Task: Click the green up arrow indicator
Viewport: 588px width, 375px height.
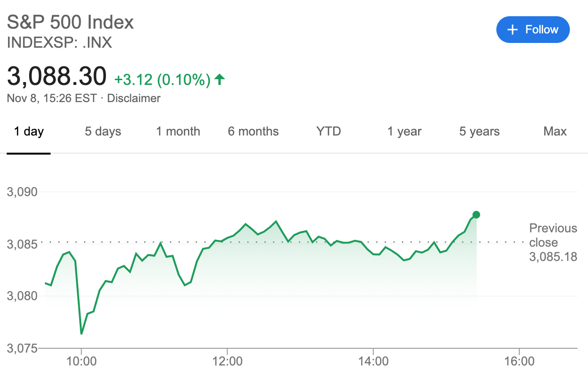Action: pos(220,79)
